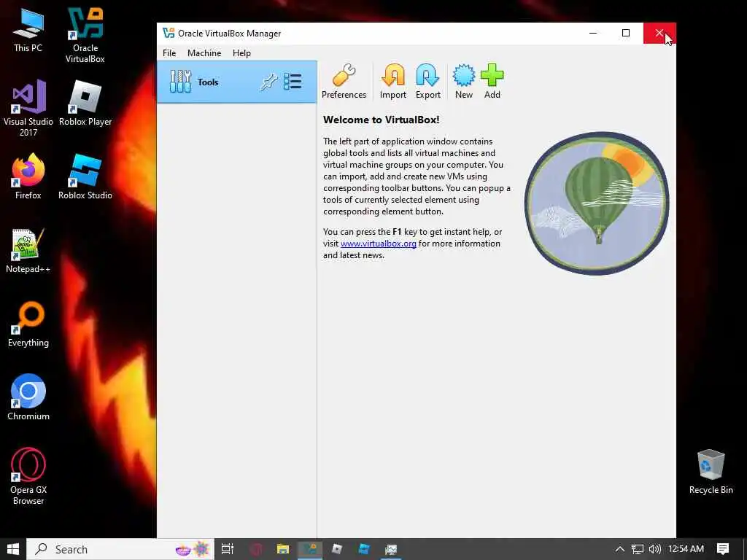747x560 pixels.
Task: Close the VirtualBox Manager window
Action: pyautogui.click(x=659, y=33)
